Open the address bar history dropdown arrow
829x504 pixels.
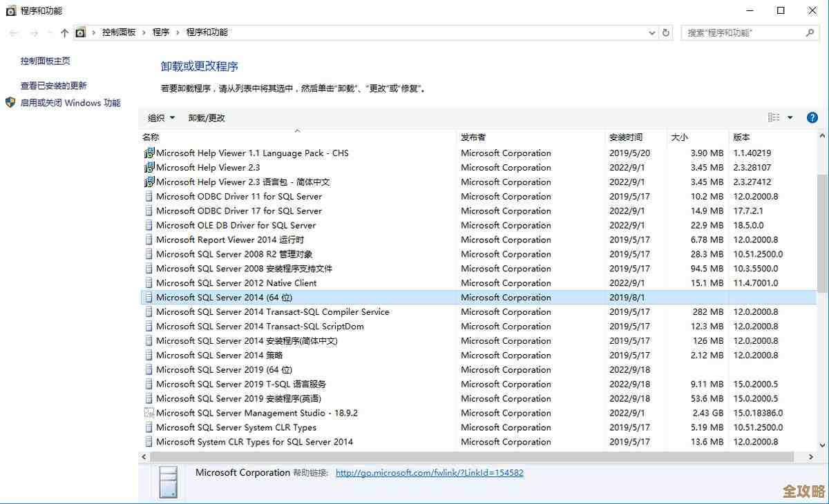tap(651, 32)
